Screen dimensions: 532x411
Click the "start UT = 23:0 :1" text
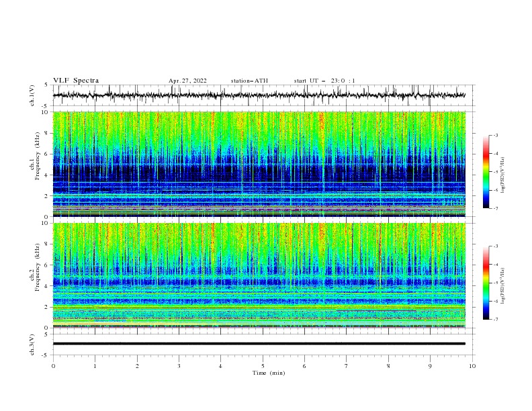[324, 81]
